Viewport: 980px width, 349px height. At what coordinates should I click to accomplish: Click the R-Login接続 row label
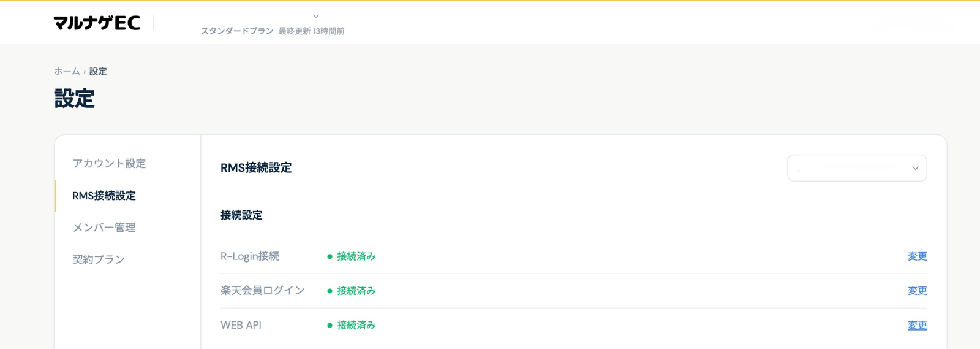coord(250,256)
